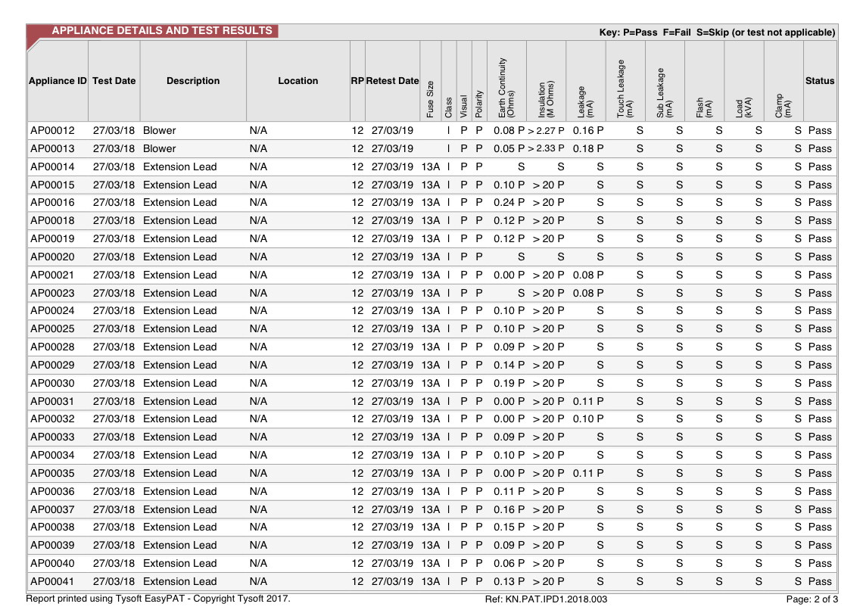Viewport: 863px width, 616px height.
Task: Click the Description column header
Action: (x=193, y=81)
